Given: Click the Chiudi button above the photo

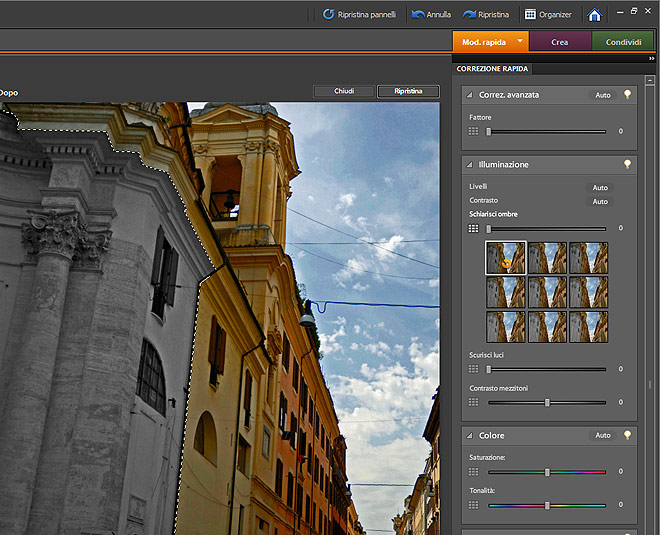Looking at the screenshot, I should (344, 91).
